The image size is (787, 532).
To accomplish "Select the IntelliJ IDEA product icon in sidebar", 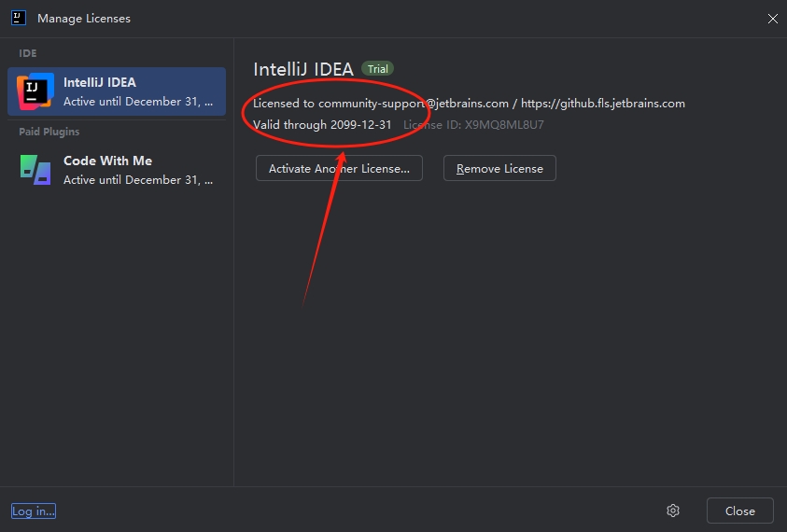I will coord(35,91).
